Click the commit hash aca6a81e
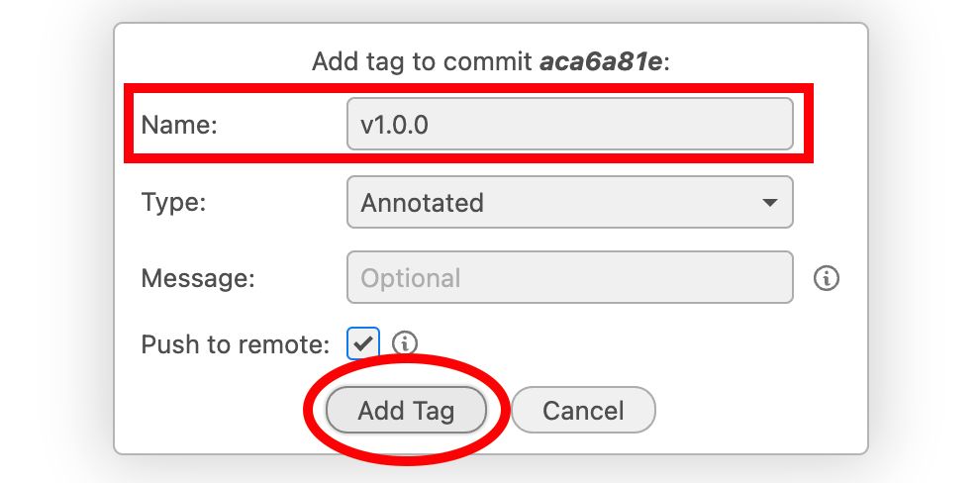980x483 pixels. pos(600,61)
